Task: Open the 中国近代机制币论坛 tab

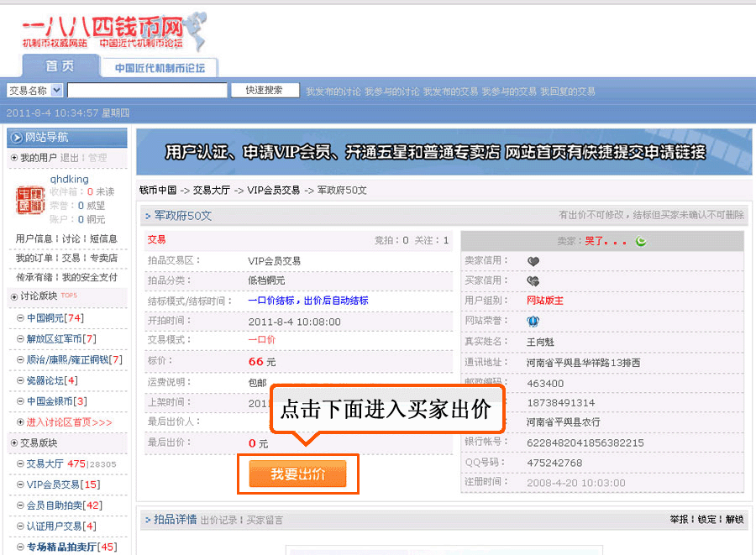Action: (x=160, y=68)
